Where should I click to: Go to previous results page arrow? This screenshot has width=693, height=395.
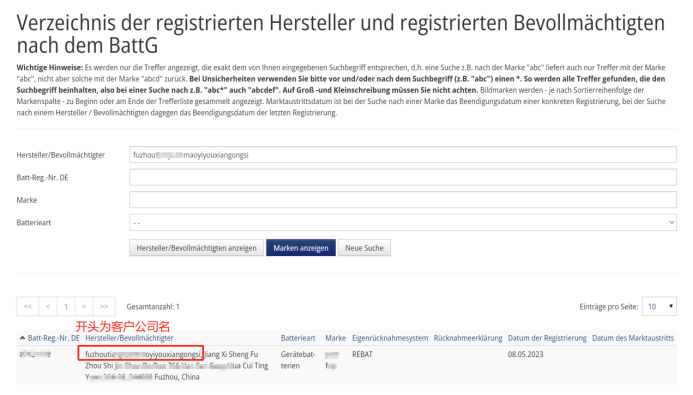tap(48, 306)
